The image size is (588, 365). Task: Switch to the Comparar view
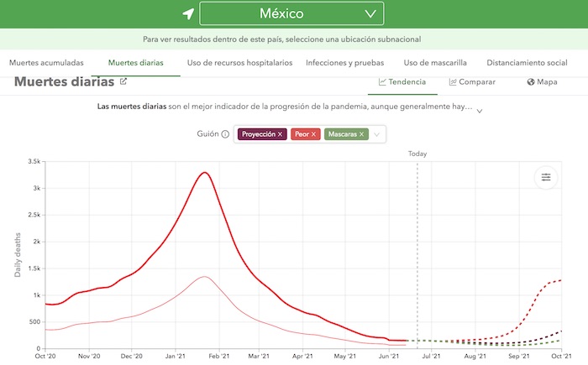coord(472,82)
